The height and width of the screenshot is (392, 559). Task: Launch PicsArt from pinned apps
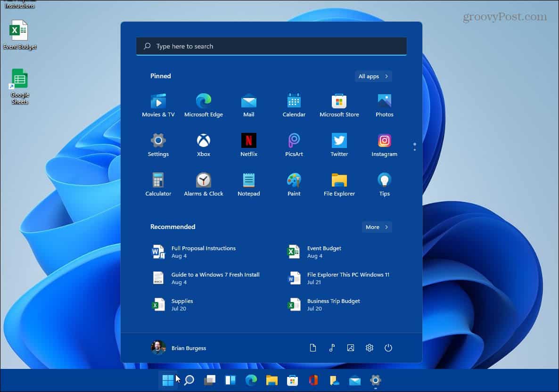pyautogui.click(x=294, y=140)
